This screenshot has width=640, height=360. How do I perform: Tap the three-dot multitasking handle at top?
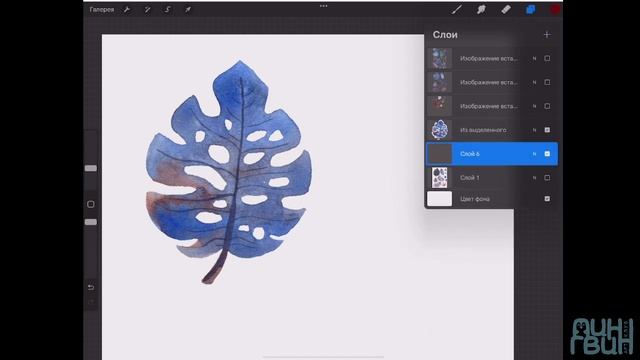coord(324,6)
